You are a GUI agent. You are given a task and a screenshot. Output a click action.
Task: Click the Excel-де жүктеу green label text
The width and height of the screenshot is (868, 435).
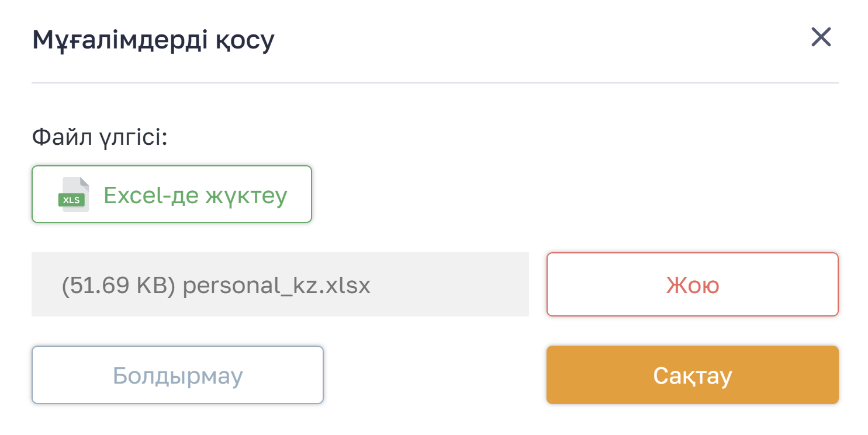(195, 195)
